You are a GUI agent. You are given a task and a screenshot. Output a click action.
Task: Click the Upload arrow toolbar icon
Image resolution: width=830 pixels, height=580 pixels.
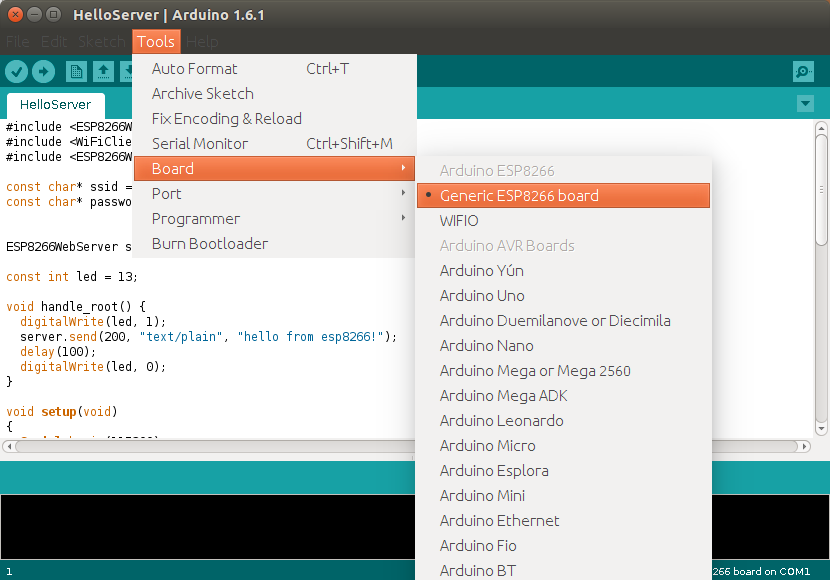point(43,71)
